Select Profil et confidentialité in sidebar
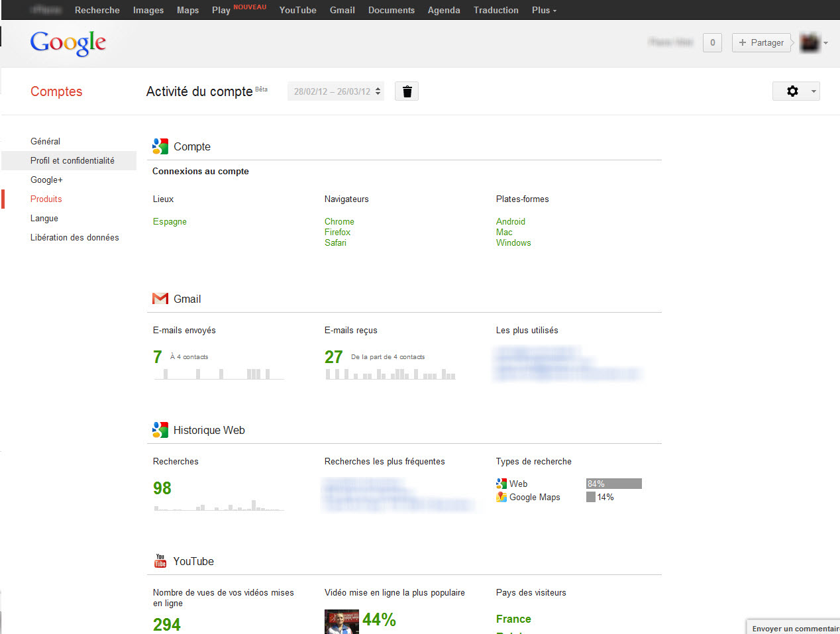Image resolution: width=840 pixels, height=634 pixels. click(72, 160)
